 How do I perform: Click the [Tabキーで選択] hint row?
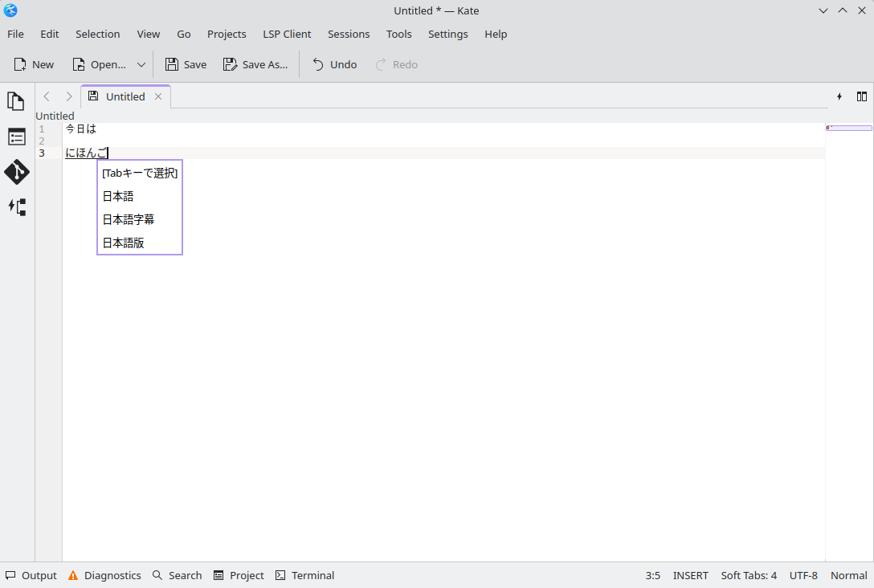[140, 174]
